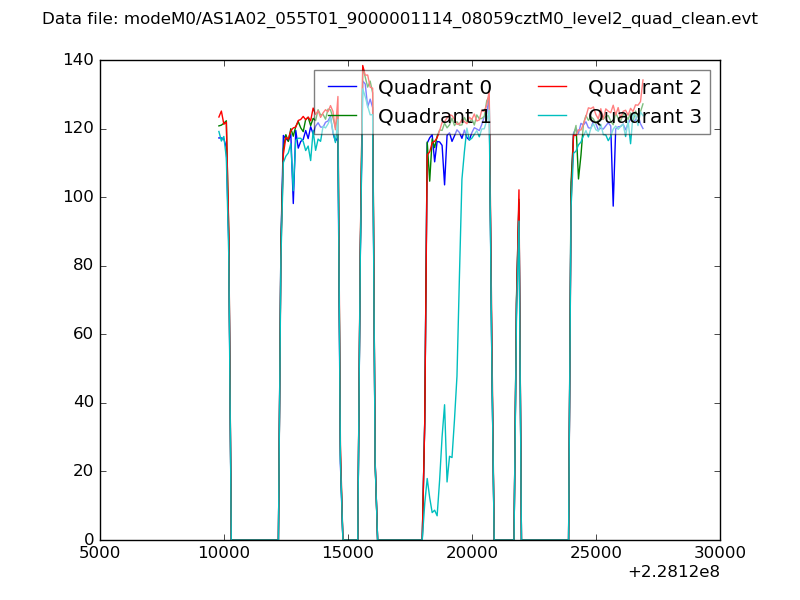Viewport: 800px width, 600px height.
Task: Click the 15000 tick label on x-axis
Action: [348, 553]
